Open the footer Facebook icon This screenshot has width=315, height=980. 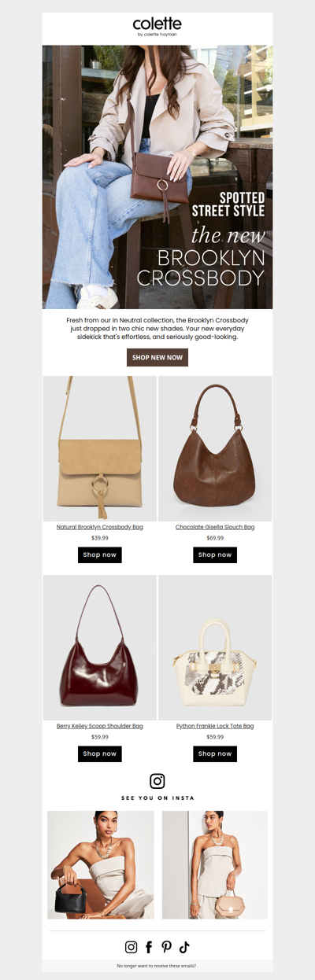tap(149, 947)
